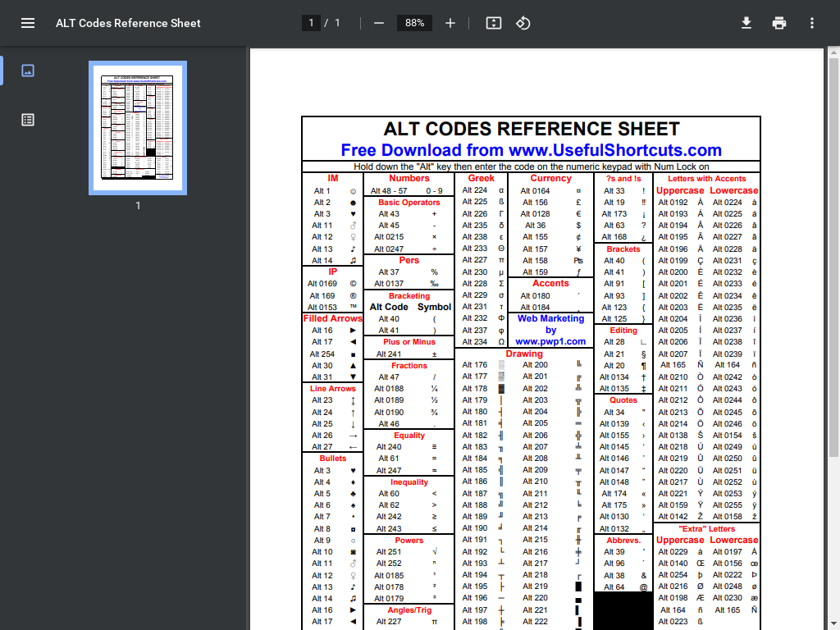The width and height of the screenshot is (840, 630).
Task: Click the 'ALT CODES REFERENCE SHEET' heading
Action: click(x=531, y=129)
